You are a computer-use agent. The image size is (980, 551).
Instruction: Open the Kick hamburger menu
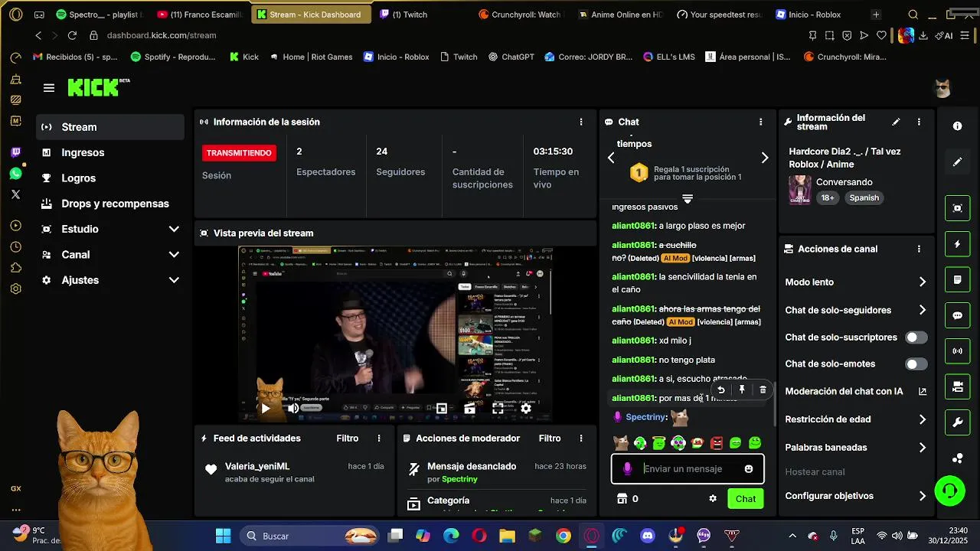[49, 88]
